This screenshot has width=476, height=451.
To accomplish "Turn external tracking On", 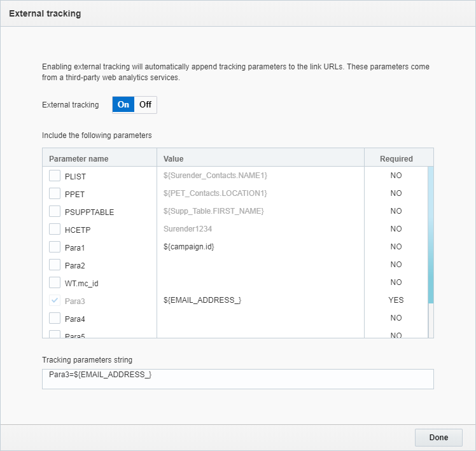I will 123,105.
